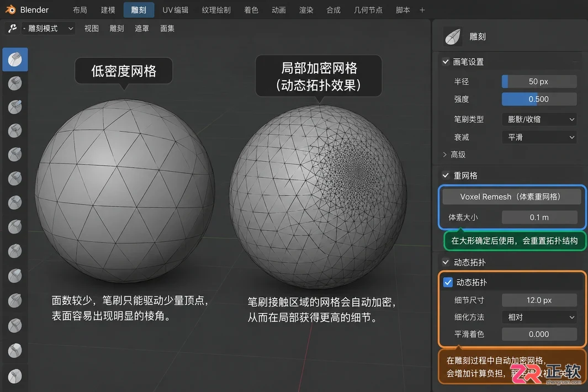Open the 面集 menu
The image size is (588, 392).
[x=167, y=29]
